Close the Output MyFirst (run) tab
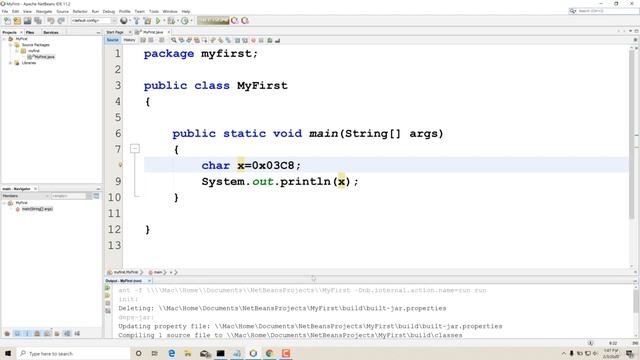Screen dimensions: 640x360 click(149, 281)
